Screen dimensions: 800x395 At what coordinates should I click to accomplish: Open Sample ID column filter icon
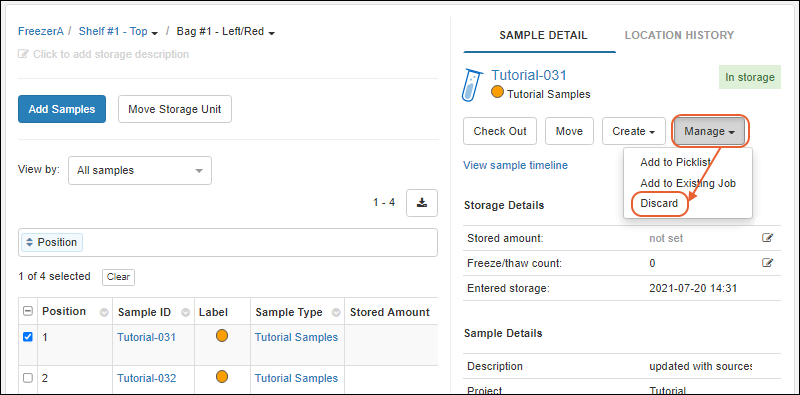[186, 312]
